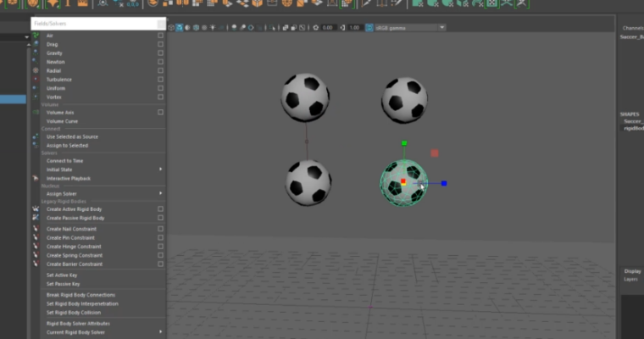This screenshot has height=339, width=644.
Task: Click the Use Selected as Source icon
Action: coord(36,136)
